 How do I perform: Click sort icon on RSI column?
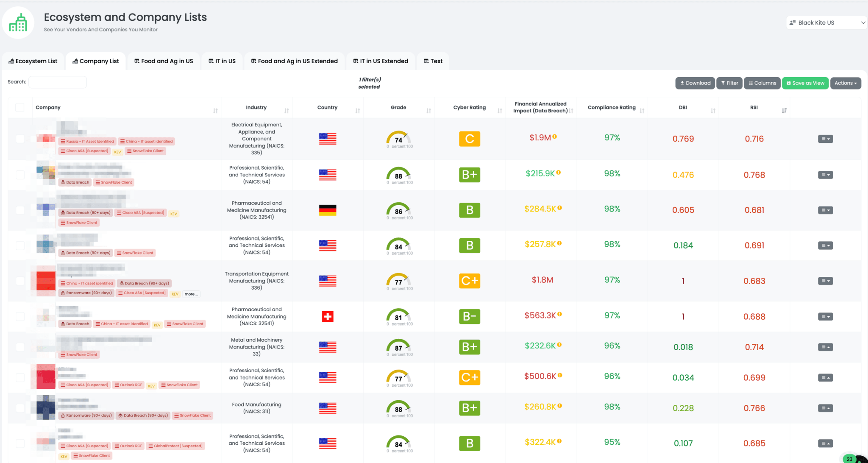pos(784,111)
